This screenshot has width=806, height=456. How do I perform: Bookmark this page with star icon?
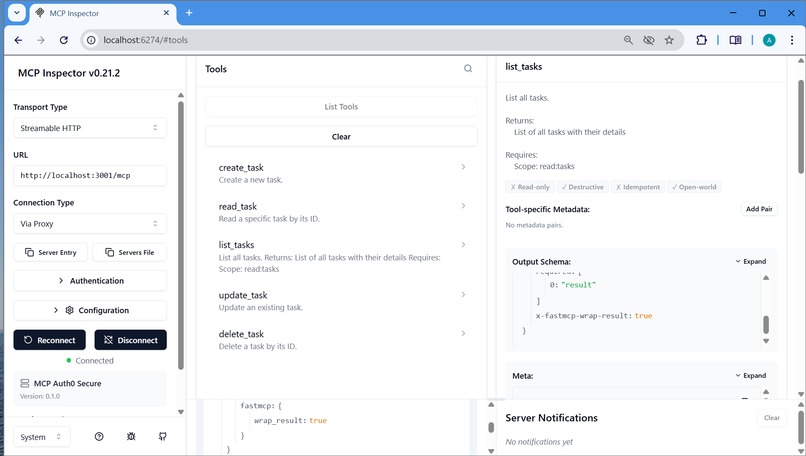[669, 40]
